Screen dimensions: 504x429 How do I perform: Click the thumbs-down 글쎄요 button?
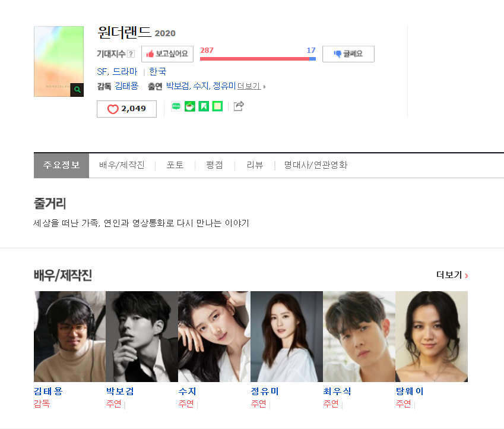point(348,53)
